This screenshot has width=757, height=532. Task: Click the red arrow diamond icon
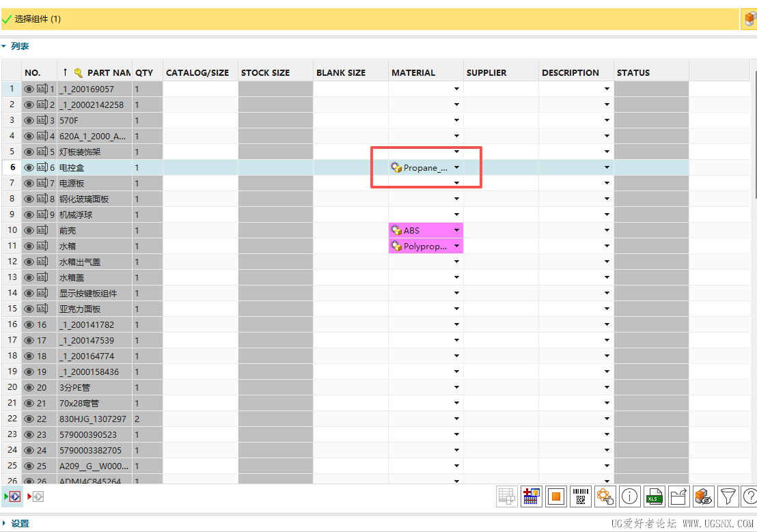click(36, 496)
